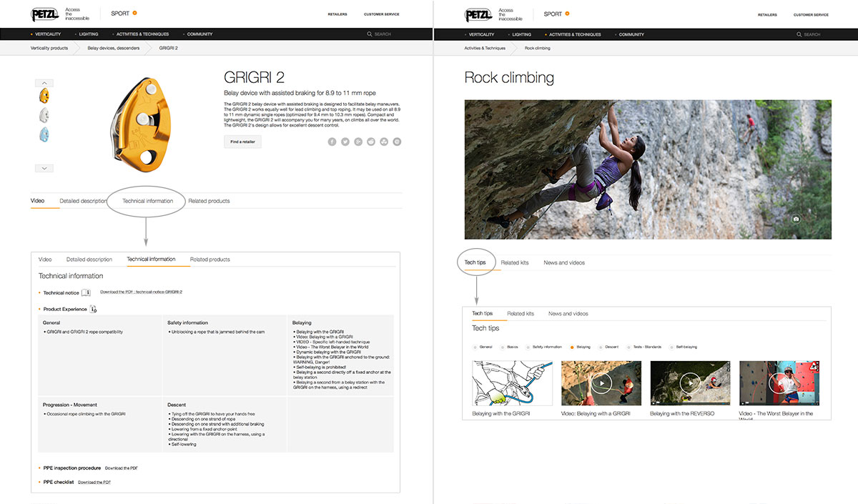Viewport: 858px width, 504px height.
Task: Open Verticality menu on the Rock climbing page
Action: point(480,34)
